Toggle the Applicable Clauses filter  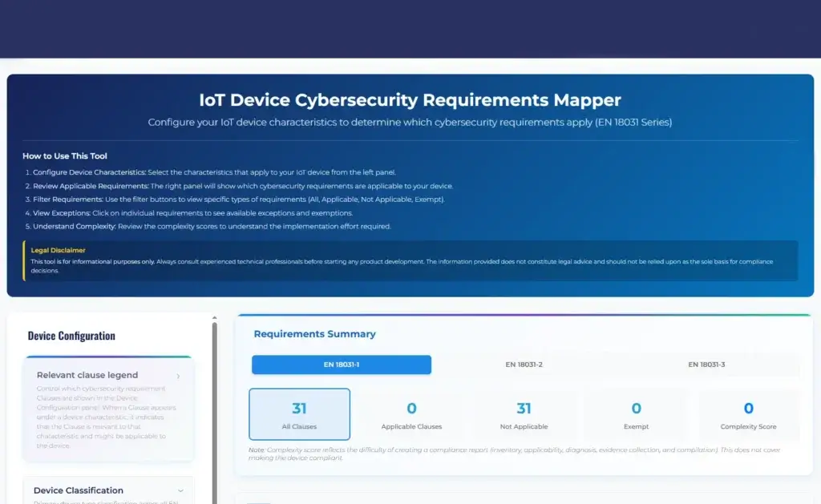[411, 414]
